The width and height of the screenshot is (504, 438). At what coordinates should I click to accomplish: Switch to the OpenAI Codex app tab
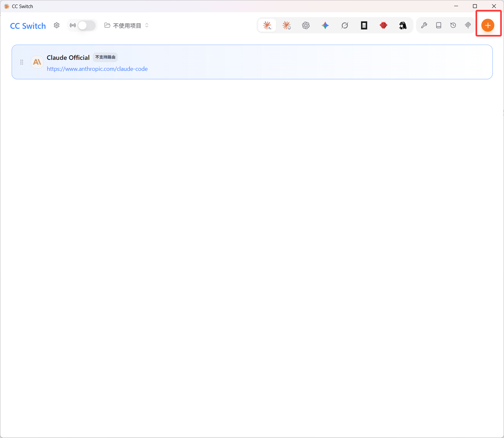(306, 25)
